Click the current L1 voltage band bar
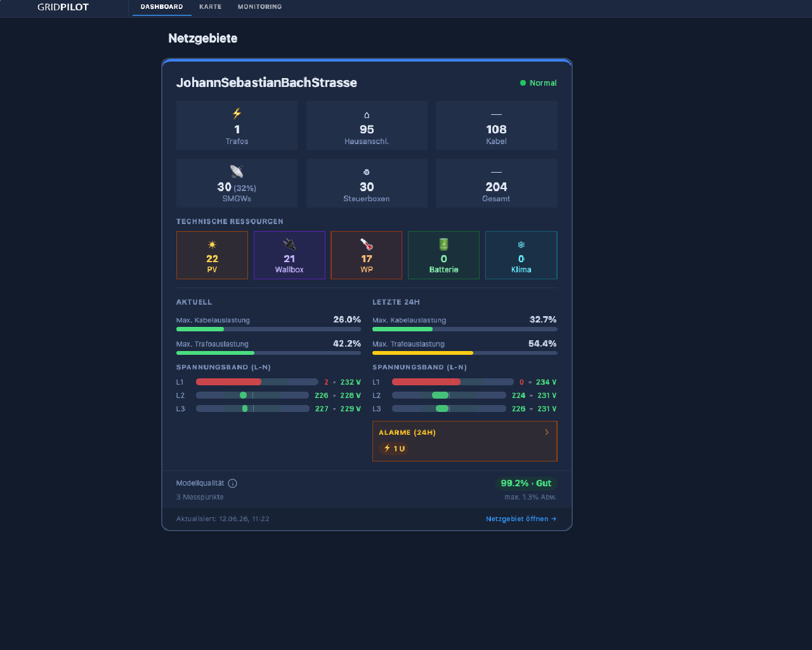Image resolution: width=812 pixels, height=650 pixels. (257, 382)
